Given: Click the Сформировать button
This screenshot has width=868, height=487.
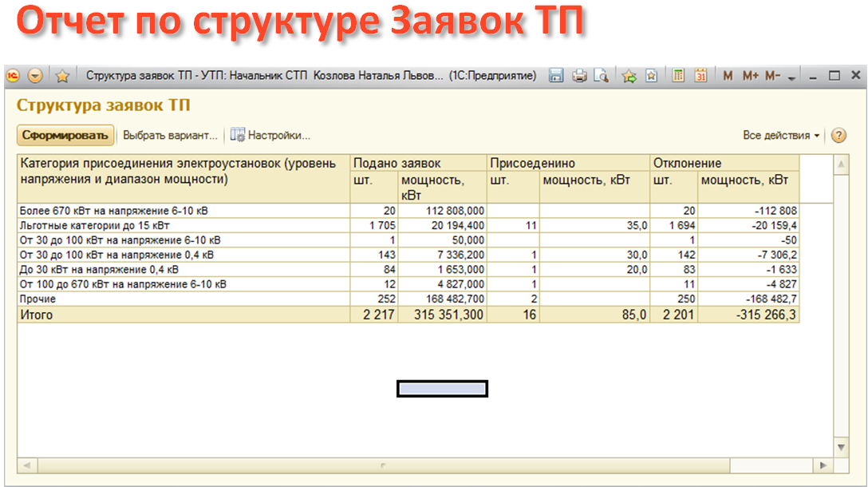Looking at the screenshot, I should click(65, 136).
